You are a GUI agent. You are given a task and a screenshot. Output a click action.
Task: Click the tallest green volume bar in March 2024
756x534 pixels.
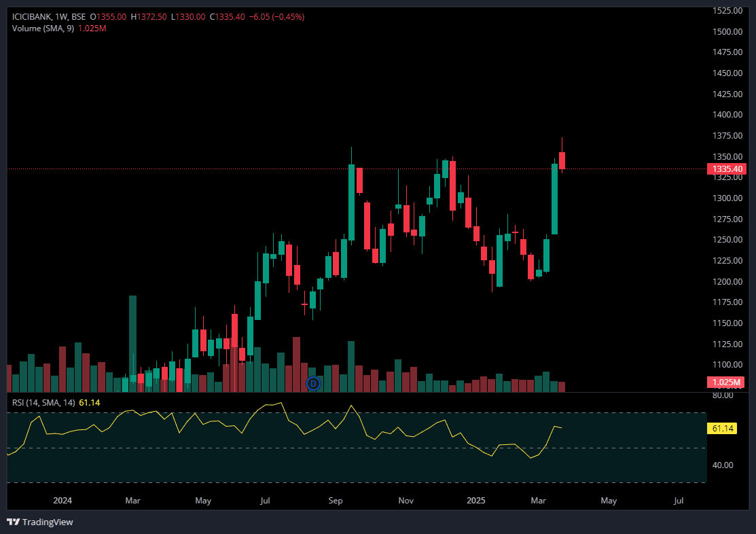click(132, 344)
